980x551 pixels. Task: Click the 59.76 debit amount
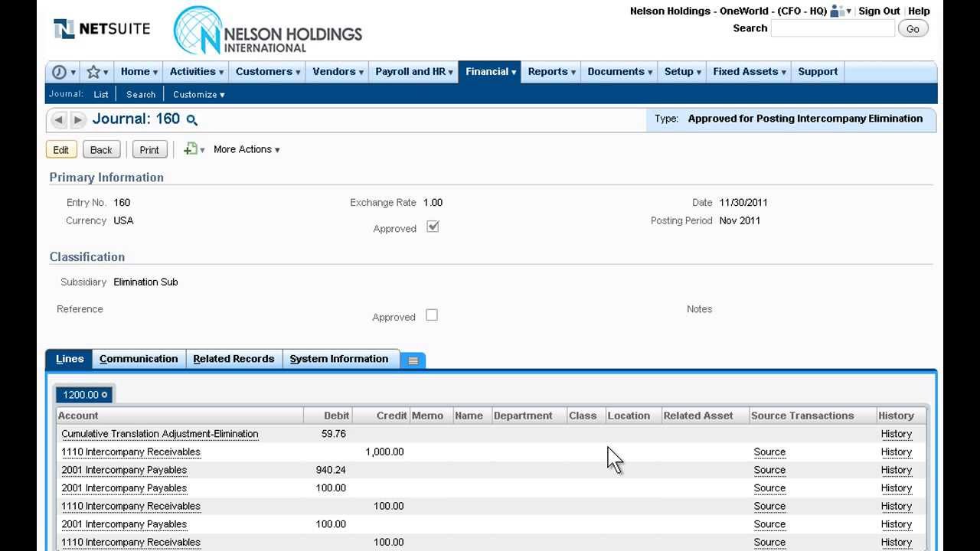(x=334, y=434)
